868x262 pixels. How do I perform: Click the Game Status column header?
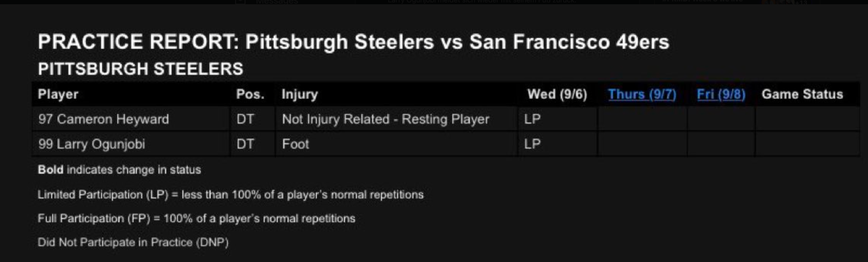[x=802, y=94]
